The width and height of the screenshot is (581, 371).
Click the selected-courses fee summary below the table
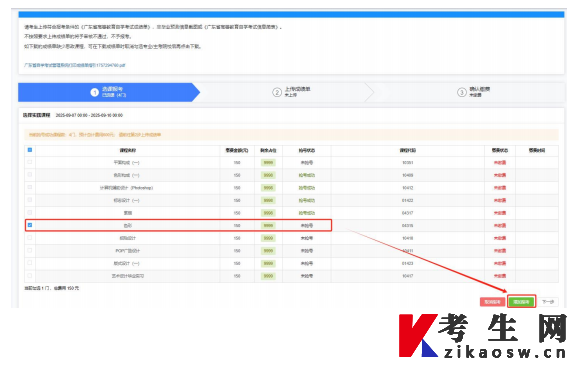point(52,288)
